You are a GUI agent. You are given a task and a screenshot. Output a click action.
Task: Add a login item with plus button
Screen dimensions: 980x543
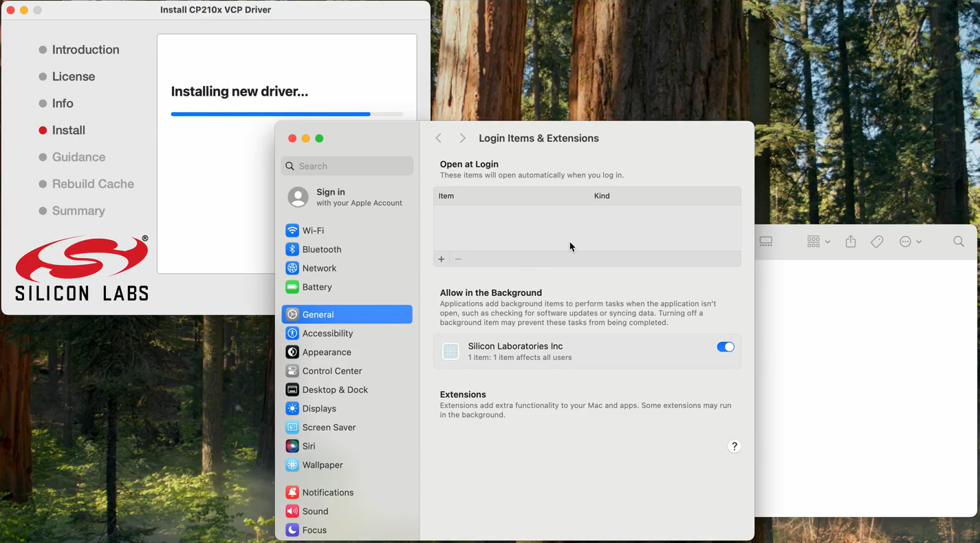click(442, 259)
